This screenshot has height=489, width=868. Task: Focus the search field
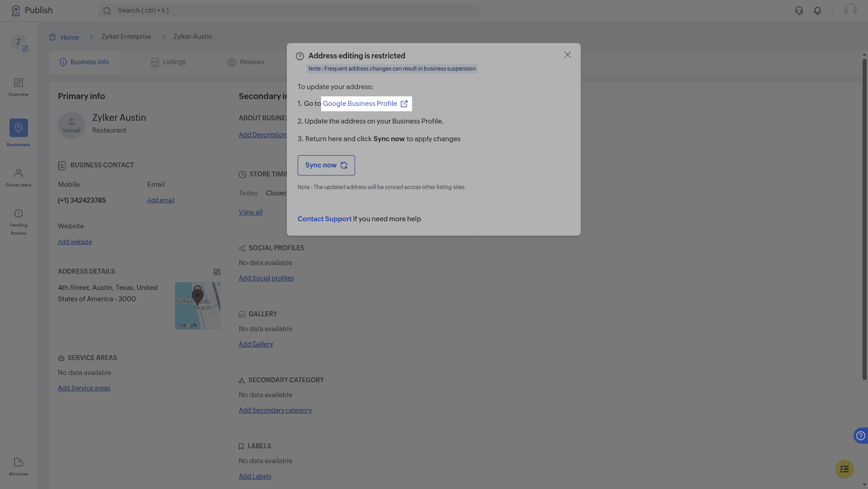coord(289,10)
